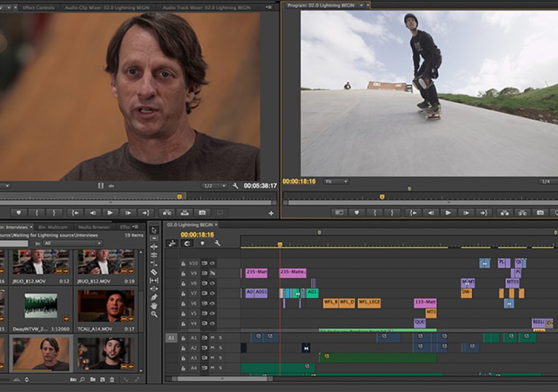Screen dimensions: 558x392
Task: Select the Zoom tool
Action: point(154,314)
